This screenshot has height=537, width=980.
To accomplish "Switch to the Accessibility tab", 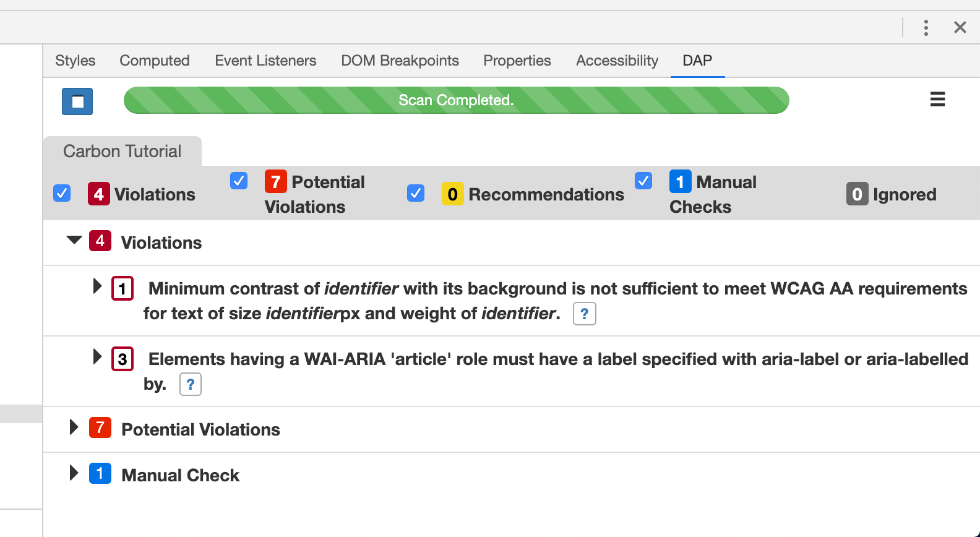I will pyautogui.click(x=616, y=60).
